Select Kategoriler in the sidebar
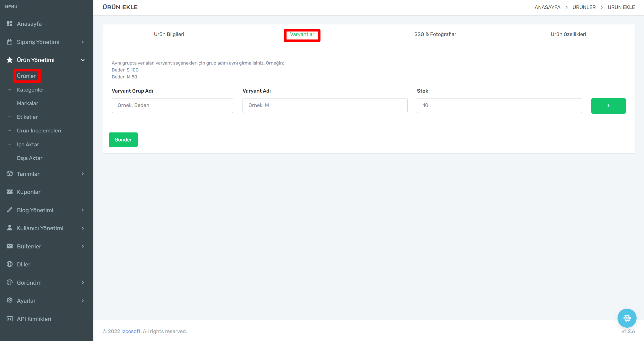Viewport: 644px width, 341px height. tap(31, 90)
